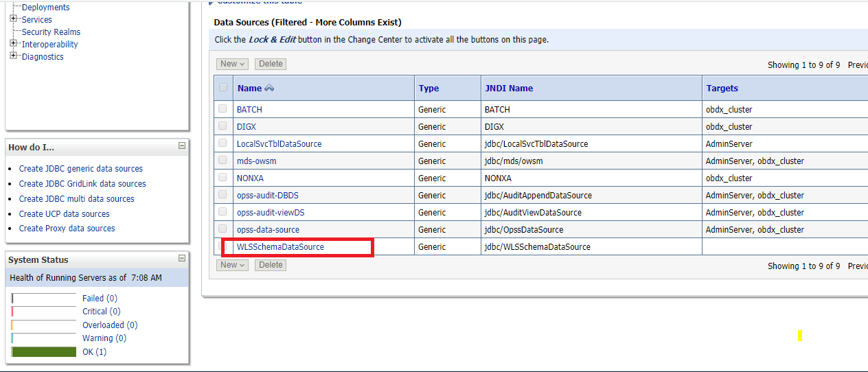Click the sort arrow icon beside Name
This screenshot has width=868, height=372.
(x=269, y=88)
